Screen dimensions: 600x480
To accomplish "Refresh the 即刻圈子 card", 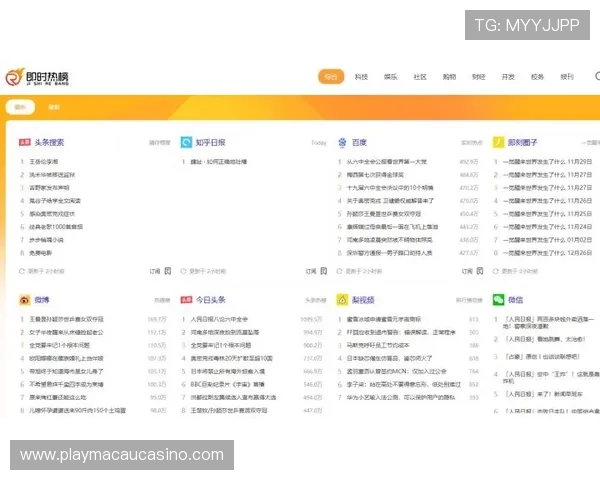I will tap(496, 271).
